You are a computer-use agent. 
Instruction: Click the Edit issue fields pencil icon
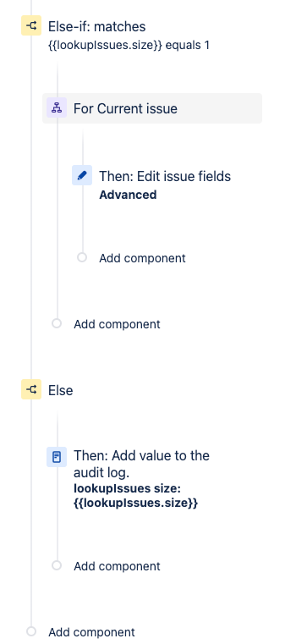pyautogui.click(x=82, y=175)
